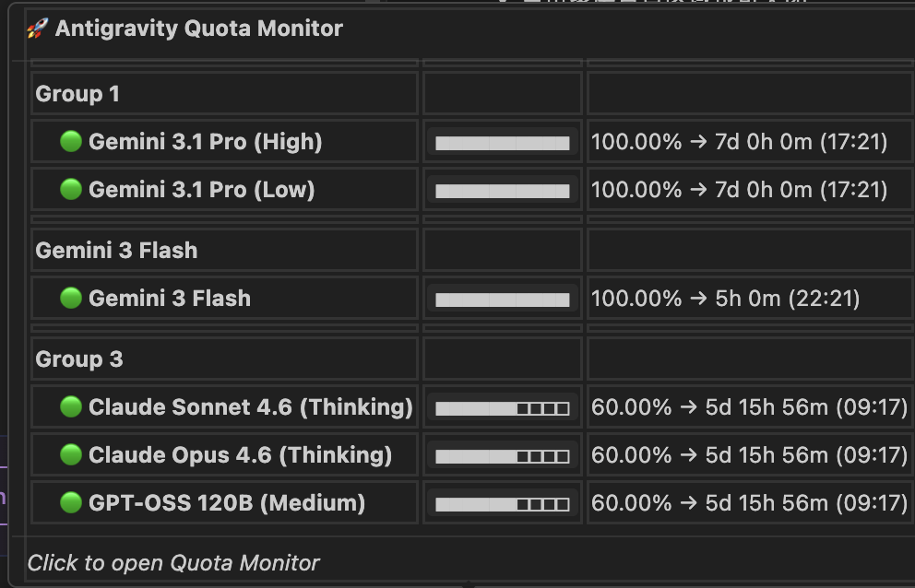Click the Gemini 3.1 Pro (High) quota bar
The width and height of the screenshot is (915, 588).
coord(502,143)
